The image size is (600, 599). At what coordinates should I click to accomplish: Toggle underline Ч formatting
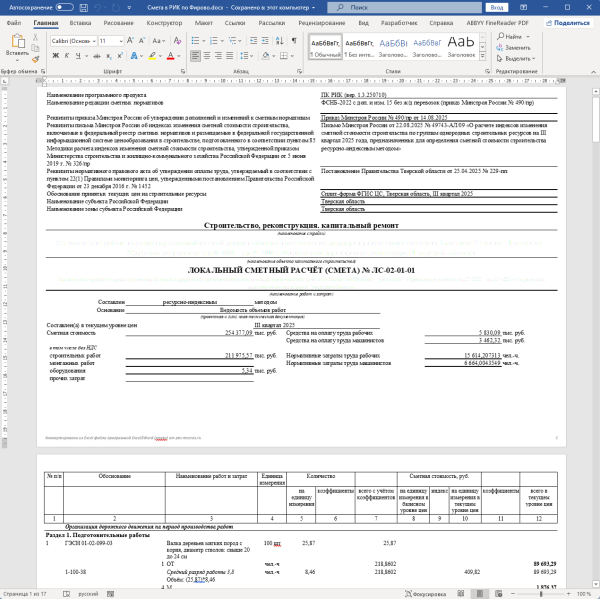tap(78, 56)
